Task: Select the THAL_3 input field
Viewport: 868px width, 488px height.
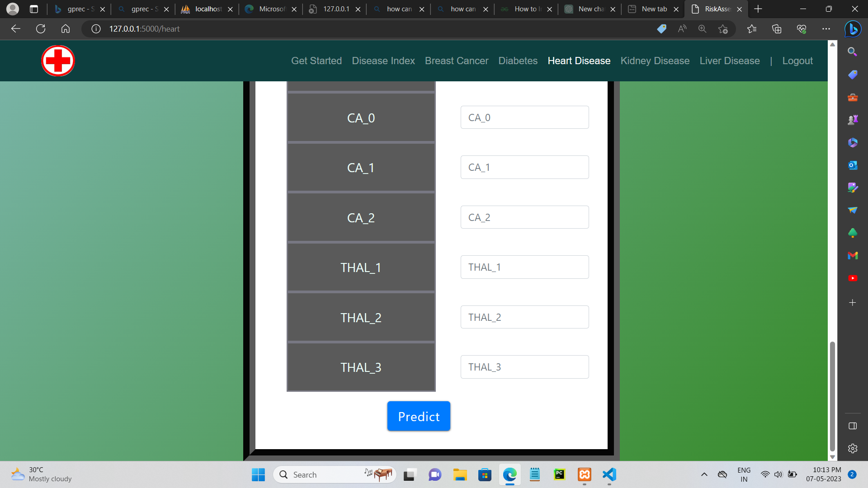Action: tap(524, 367)
